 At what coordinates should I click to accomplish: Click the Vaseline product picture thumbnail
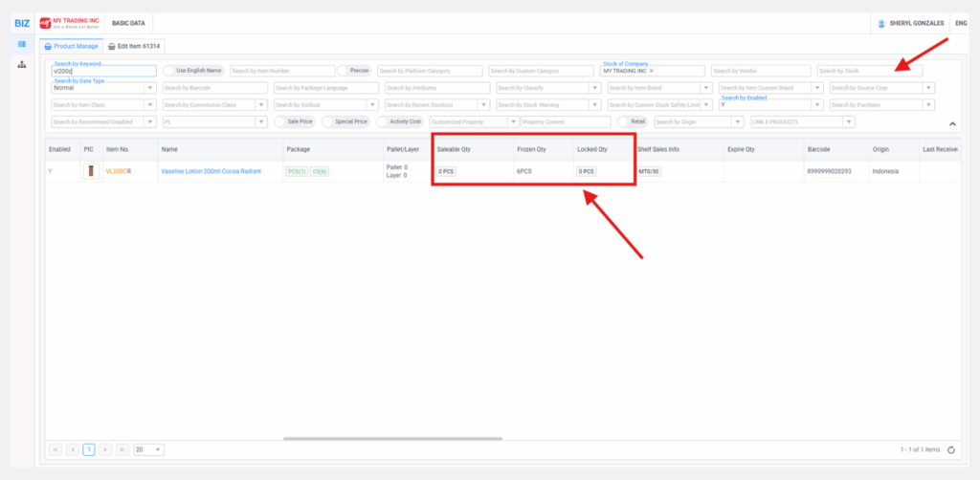(x=92, y=171)
